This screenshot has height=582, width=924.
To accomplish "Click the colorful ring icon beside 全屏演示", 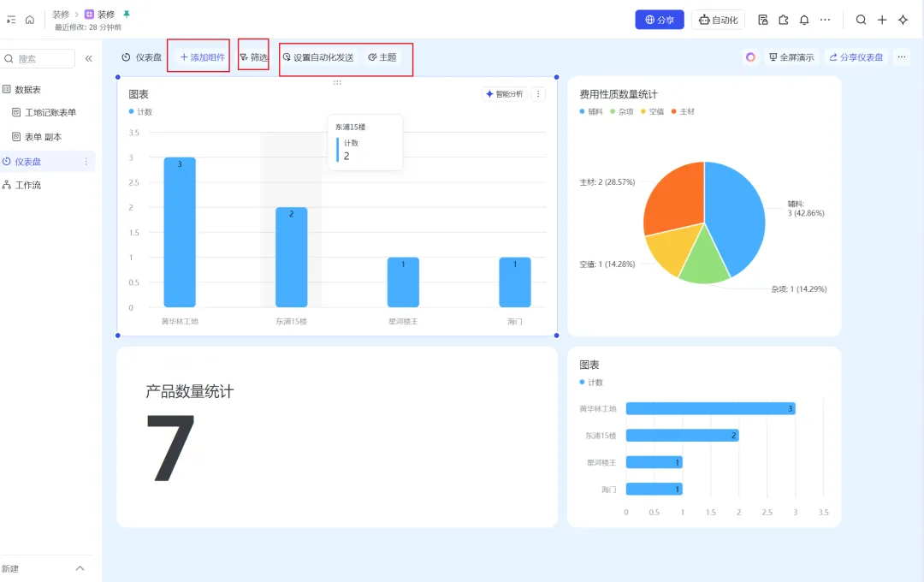I will coord(750,57).
